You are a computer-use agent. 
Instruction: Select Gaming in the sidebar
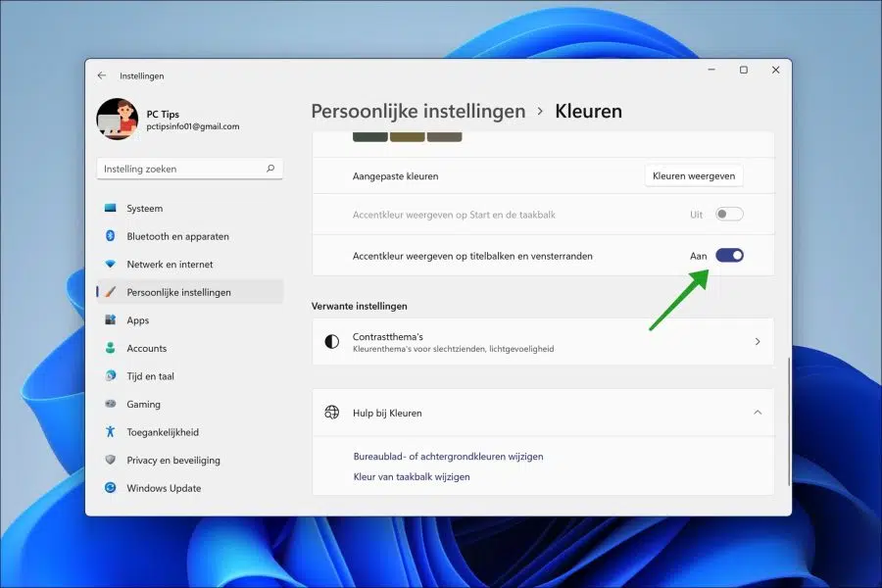coord(190,404)
